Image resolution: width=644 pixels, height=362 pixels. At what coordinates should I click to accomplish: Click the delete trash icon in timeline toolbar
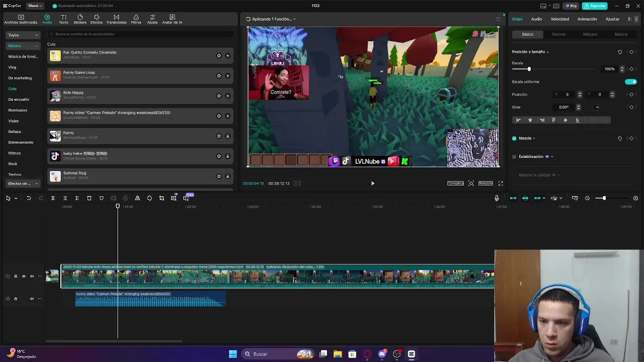coord(89,198)
